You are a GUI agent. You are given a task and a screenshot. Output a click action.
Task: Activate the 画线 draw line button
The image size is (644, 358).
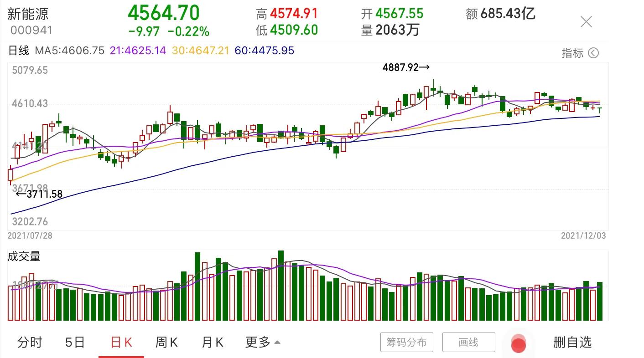click(x=469, y=342)
